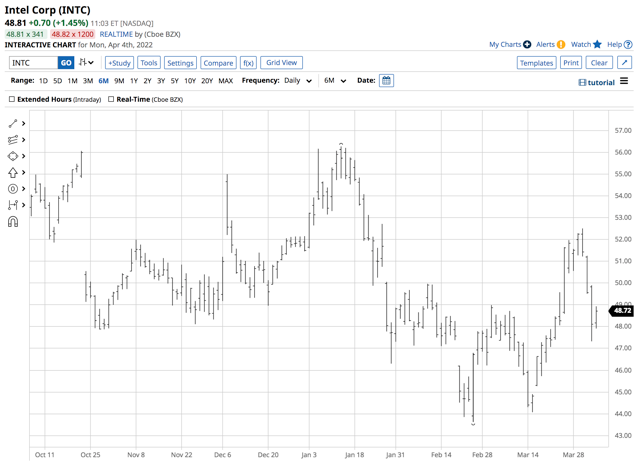Select the 1Y range

click(x=133, y=81)
